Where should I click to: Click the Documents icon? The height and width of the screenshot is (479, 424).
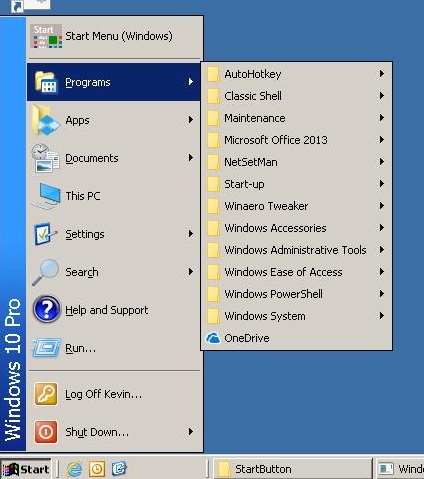click(x=46, y=158)
